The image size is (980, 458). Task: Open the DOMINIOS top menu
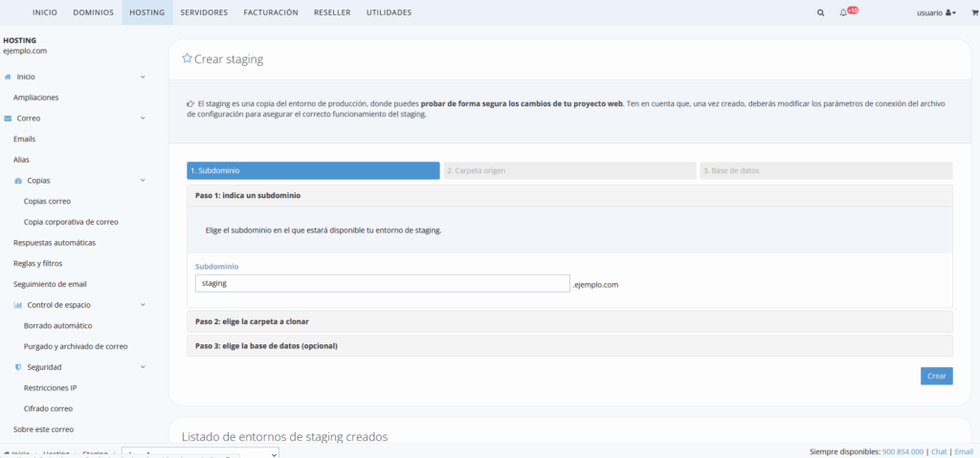point(93,12)
